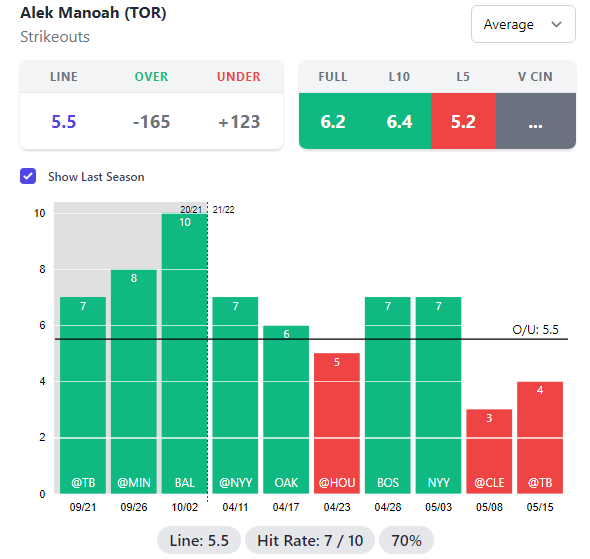This screenshot has height=559, width=590.
Task: Select the 5.5 line value
Action: (x=64, y=122)
